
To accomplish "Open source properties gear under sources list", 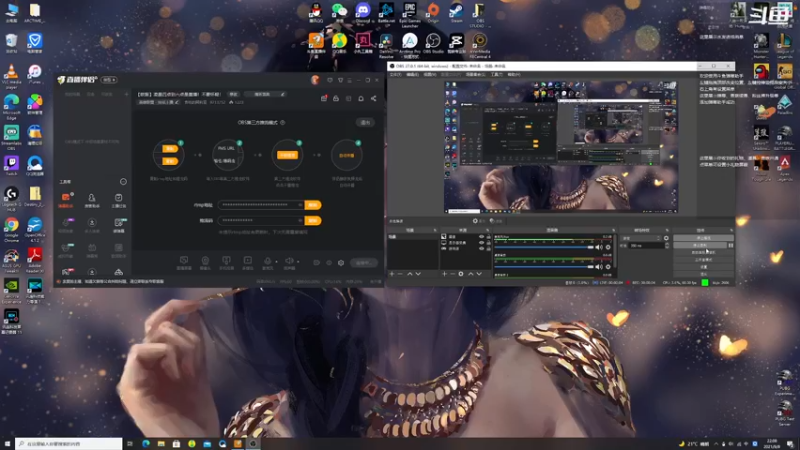I will [x=461, y=274].
